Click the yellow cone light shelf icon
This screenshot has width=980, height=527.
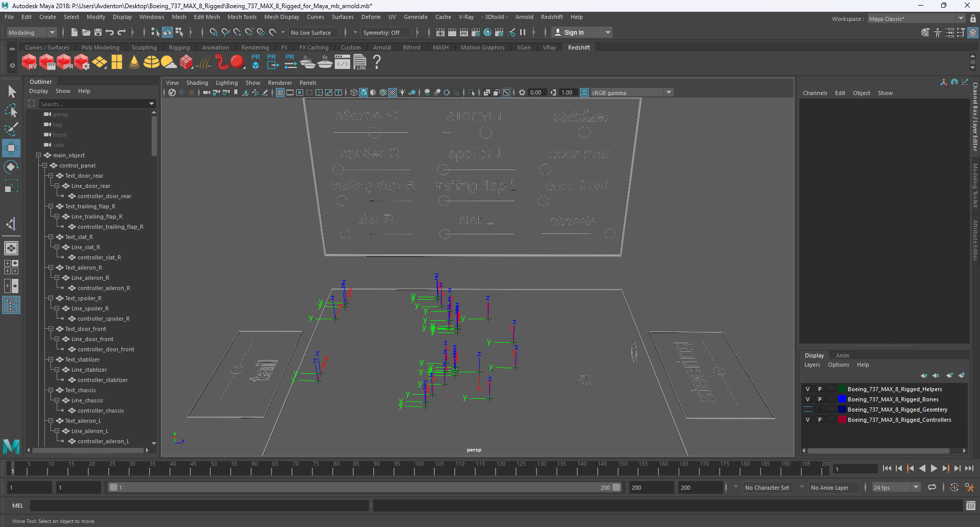(134, 62)
